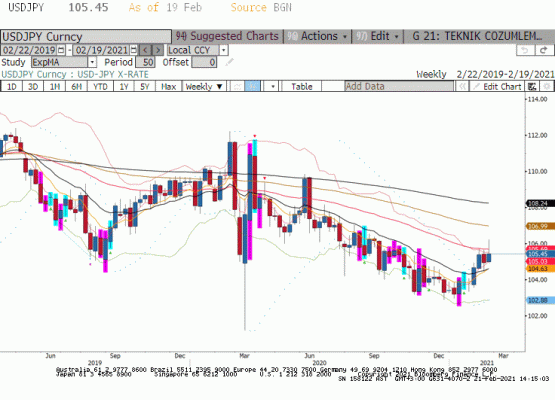
Task: Click the 102.00 y-axis label
Action: (537, 316)
